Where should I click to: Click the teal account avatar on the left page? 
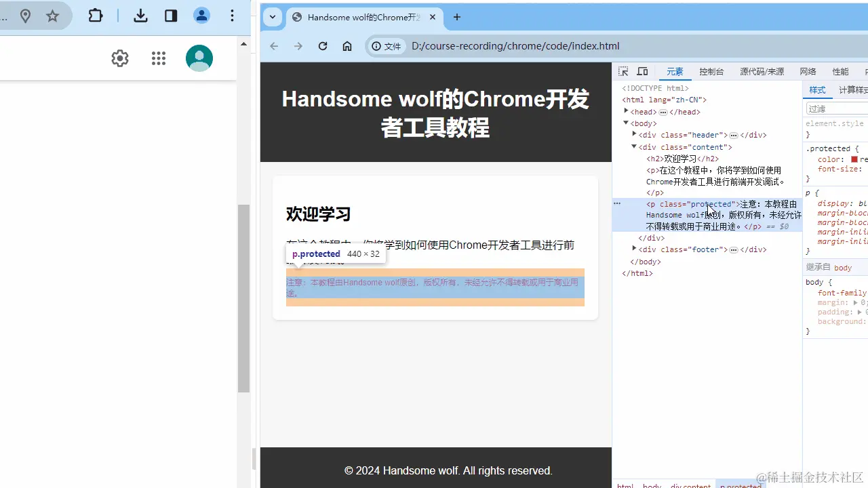(x=199, y=58)
